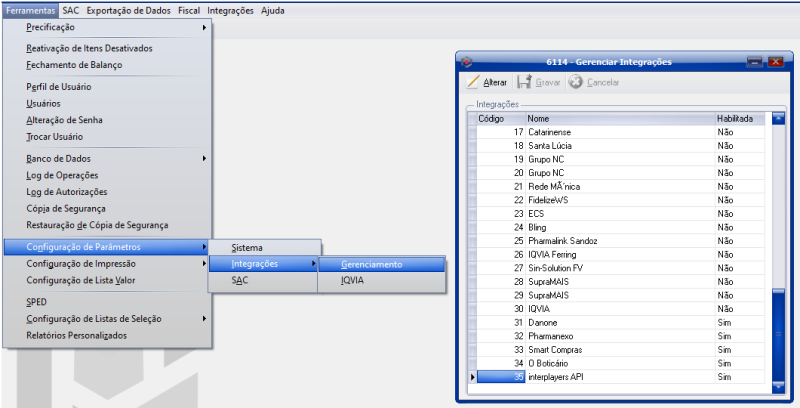The image size is (800, 408).
Task: Click the app icon in dialog title bar
Action: [x=466, y=61]
